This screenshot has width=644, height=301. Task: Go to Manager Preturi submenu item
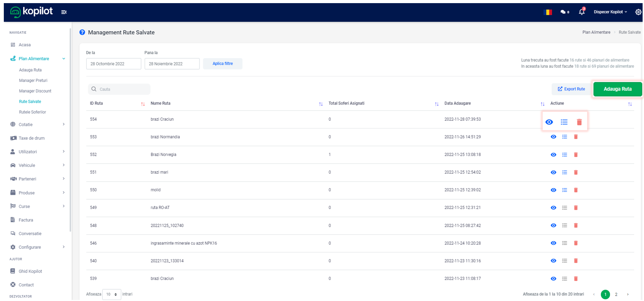click(33, 81)
